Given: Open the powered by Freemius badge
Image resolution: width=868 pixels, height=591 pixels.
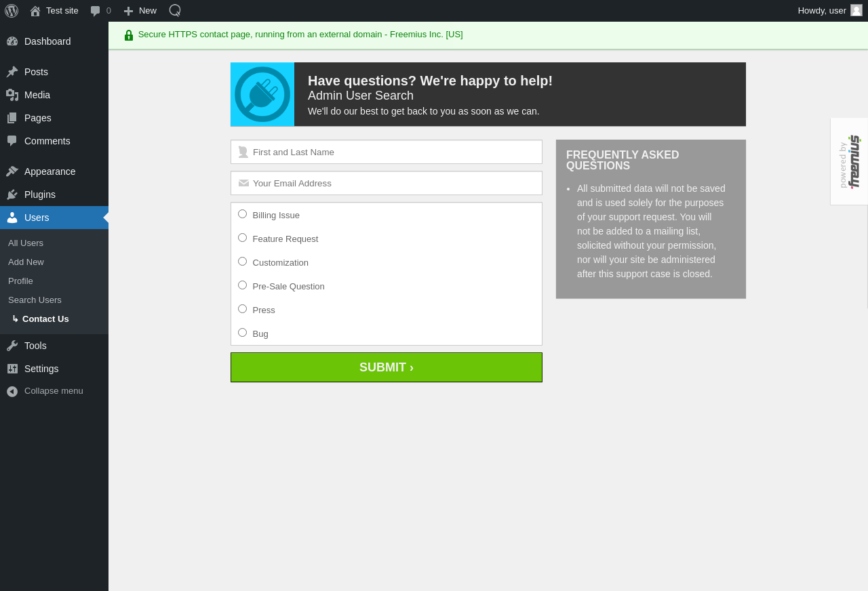Looking at the screenshot, I should click(849, 161).
